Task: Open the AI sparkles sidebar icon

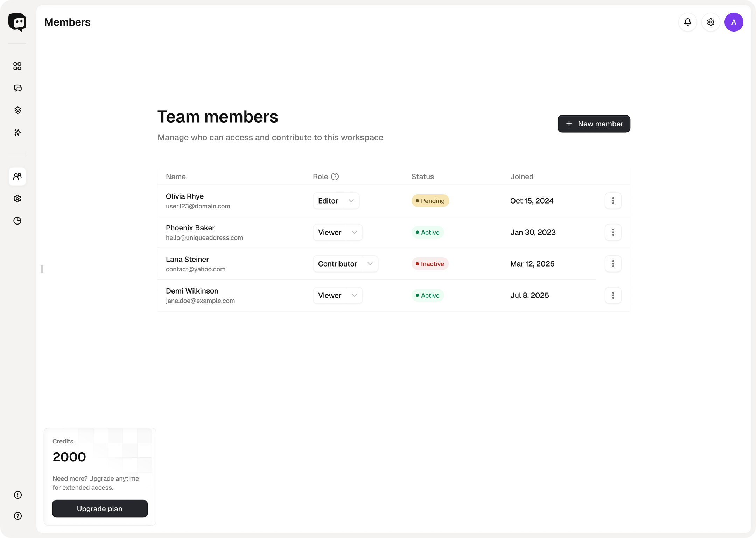Action: point(17,132)
